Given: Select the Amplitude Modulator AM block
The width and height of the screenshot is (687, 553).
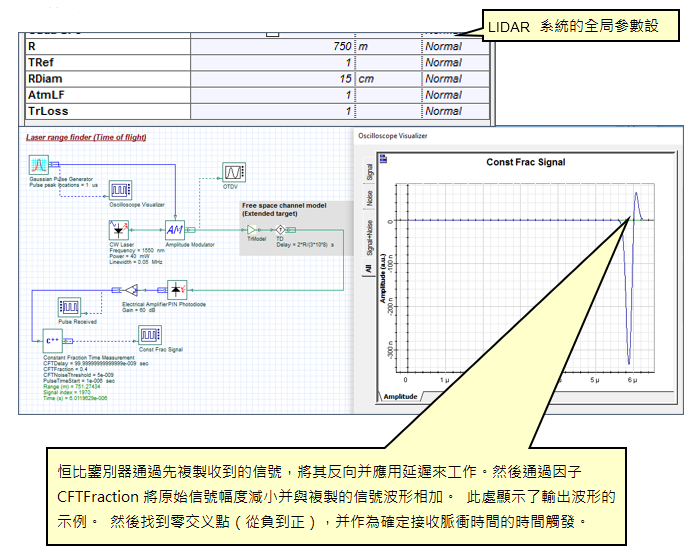Looking at the screenshot, I should 175,230.
